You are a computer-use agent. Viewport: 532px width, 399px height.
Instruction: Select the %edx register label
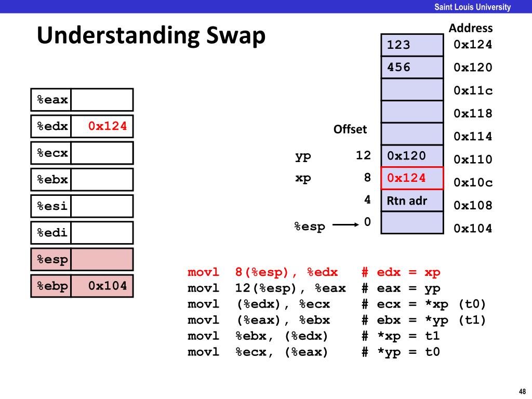(51, 126)
